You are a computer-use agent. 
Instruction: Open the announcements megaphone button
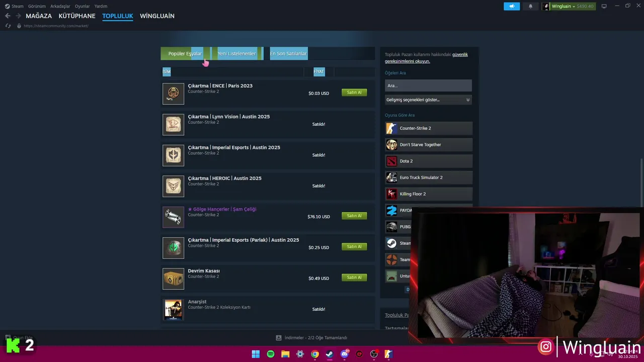click(x=512, y=6)
